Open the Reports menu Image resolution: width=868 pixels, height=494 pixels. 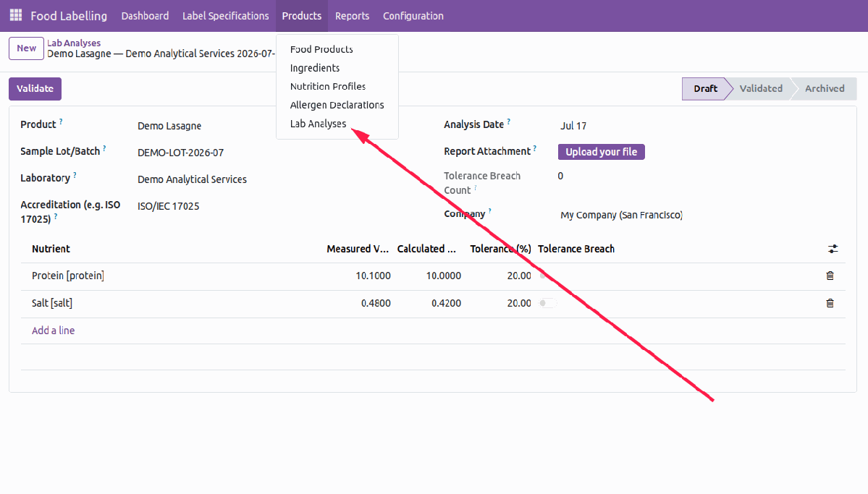(x=352, y=15)
